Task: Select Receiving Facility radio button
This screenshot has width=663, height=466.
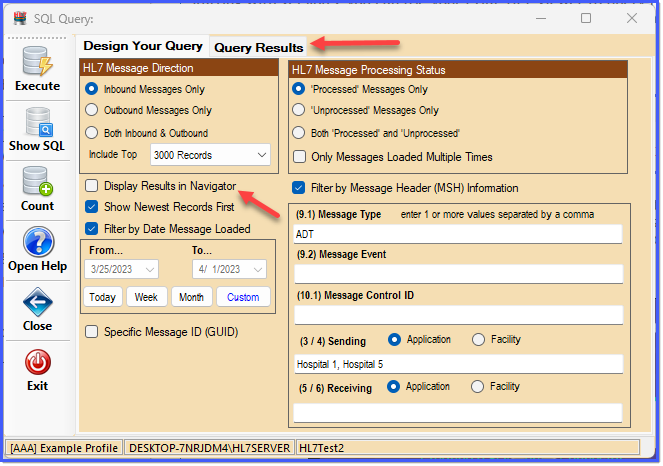Action: [x=478, y=387]
